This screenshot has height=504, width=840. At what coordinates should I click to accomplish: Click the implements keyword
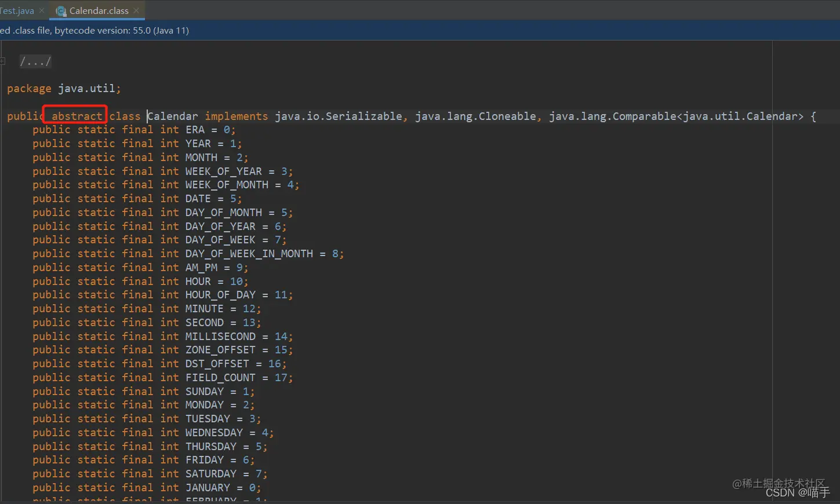(237, 116)
